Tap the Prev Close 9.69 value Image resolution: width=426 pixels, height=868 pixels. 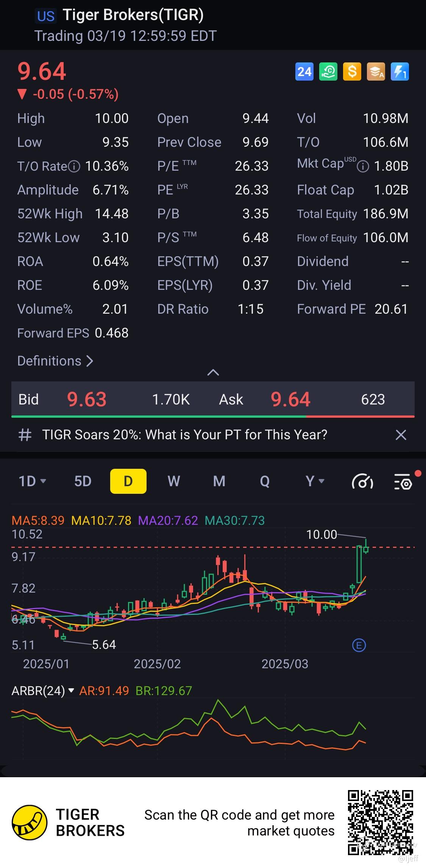coord(256,142)
